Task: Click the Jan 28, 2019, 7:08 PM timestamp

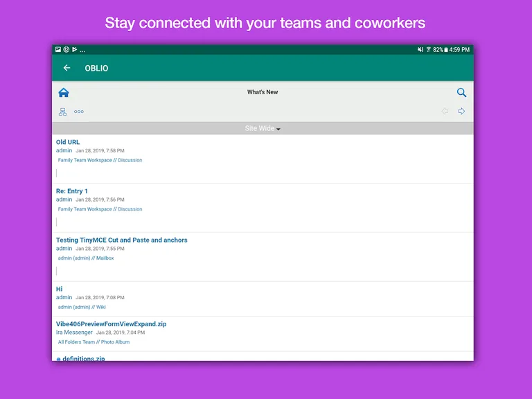Action: pyautogui.click(x=100, y=298)
